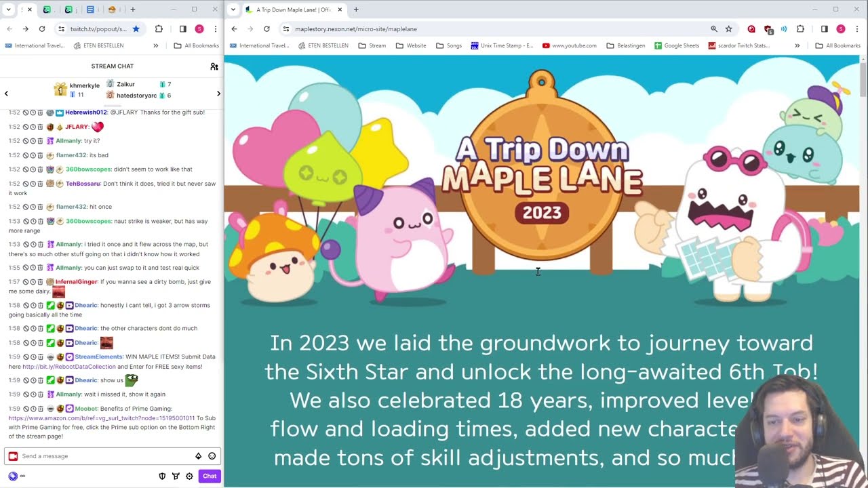Screen dimensions: 868x488
Task: Toggle side panel in MapleStory window
Action: pos(825,29)
